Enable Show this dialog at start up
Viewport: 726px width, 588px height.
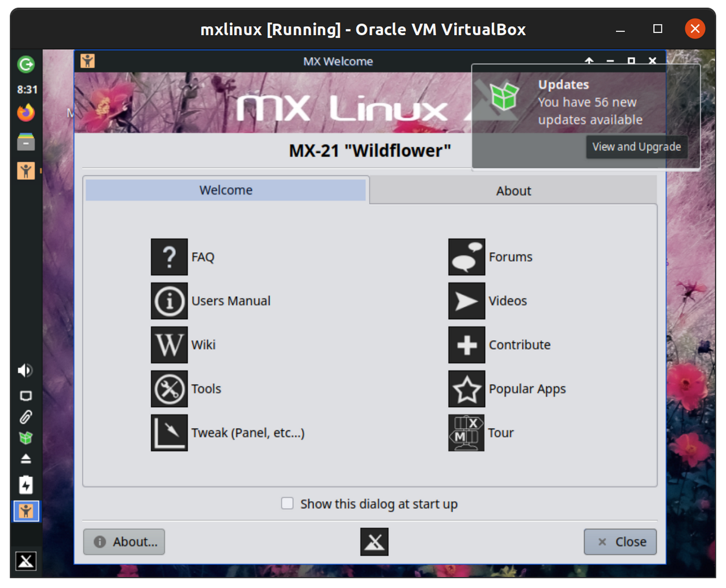point(288,504)
